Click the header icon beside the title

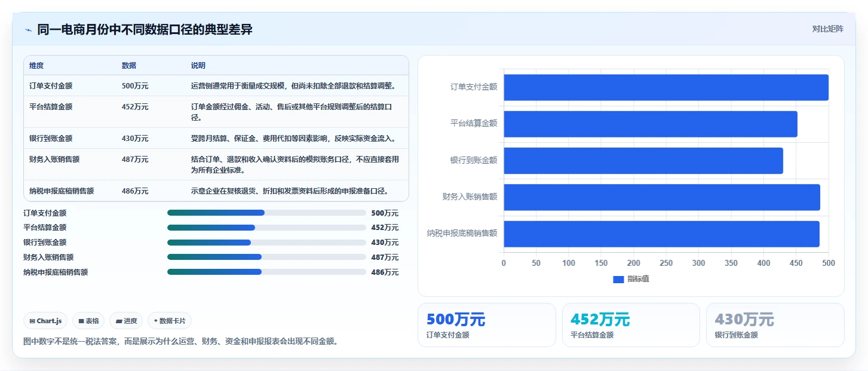pos(28,30)
